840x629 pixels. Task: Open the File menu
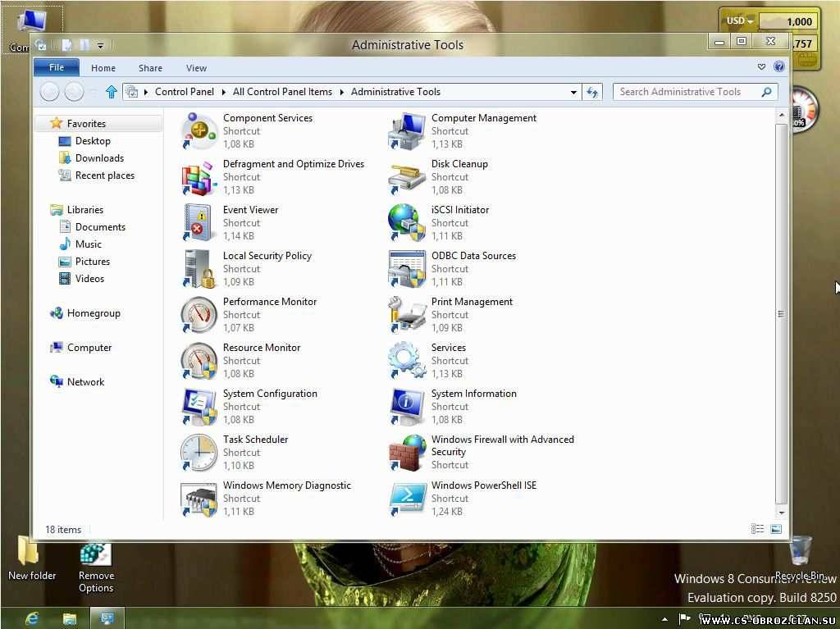pyautogui.click(x=57, y=68)
